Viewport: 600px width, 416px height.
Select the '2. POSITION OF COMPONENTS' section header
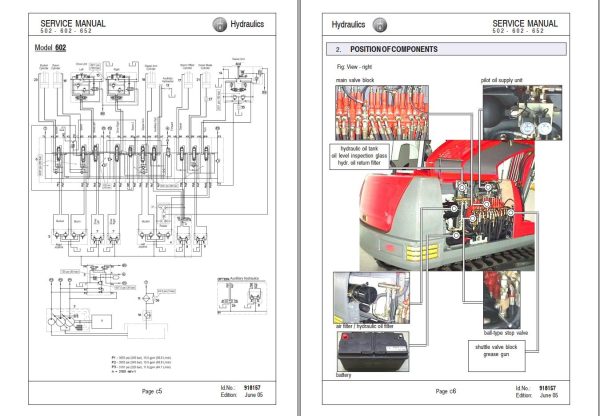[x=446, y=49]
